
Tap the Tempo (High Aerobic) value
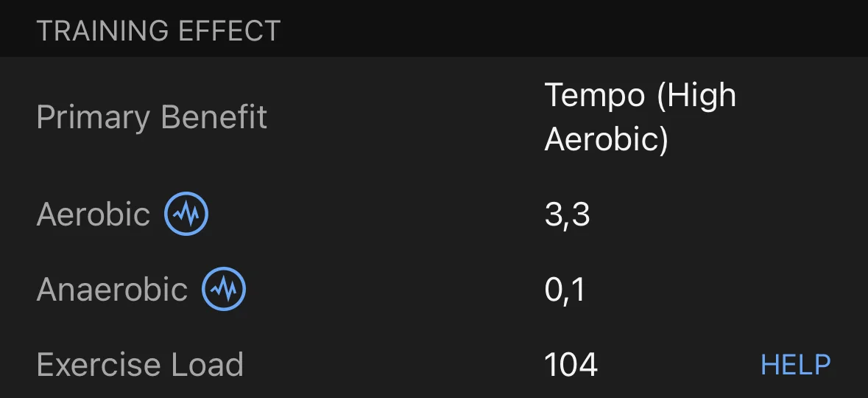pos(641,117)
